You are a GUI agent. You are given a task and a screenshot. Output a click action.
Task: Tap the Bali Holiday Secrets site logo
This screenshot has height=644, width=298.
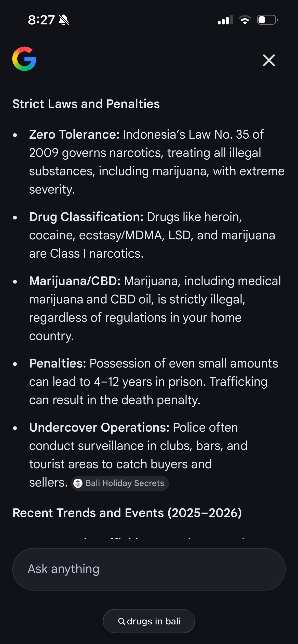pyautogui.click(x=78, y=483)
